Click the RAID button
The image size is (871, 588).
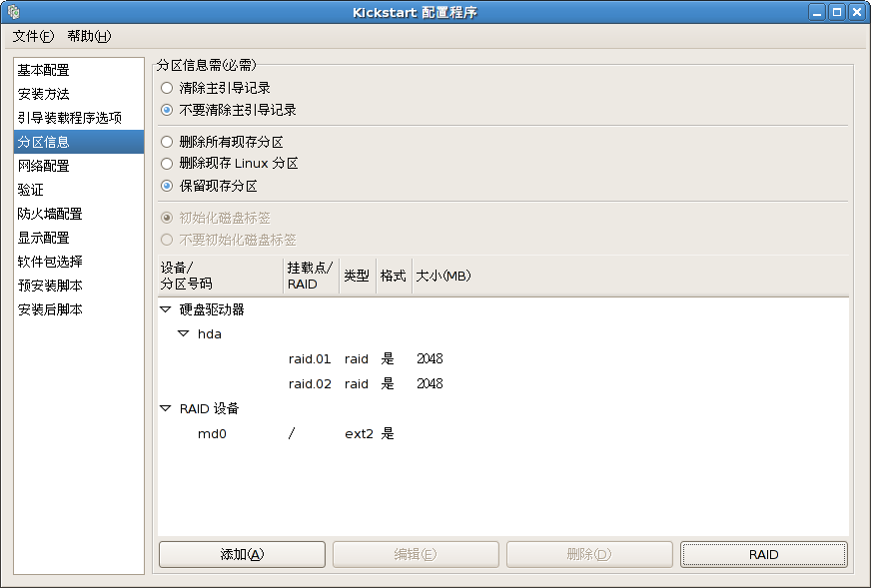click(x=764, y=555)
